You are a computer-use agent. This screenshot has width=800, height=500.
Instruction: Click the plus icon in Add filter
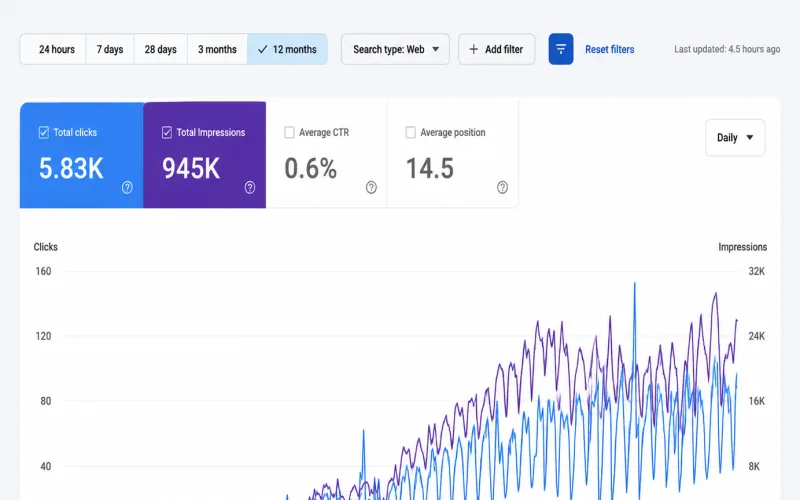(473, 49)
